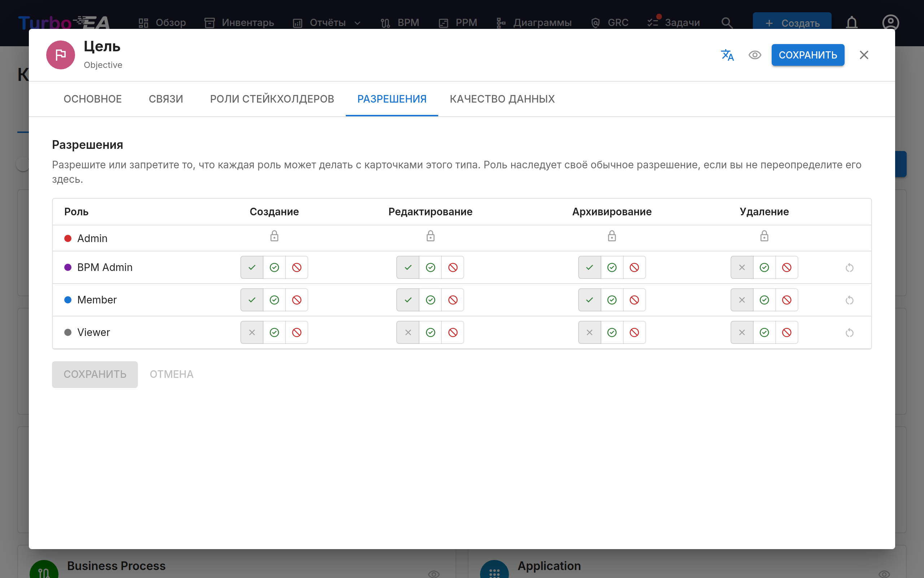Deny Редактирование for Member
This screenshot has width=924, height=578.
[453, 300]
